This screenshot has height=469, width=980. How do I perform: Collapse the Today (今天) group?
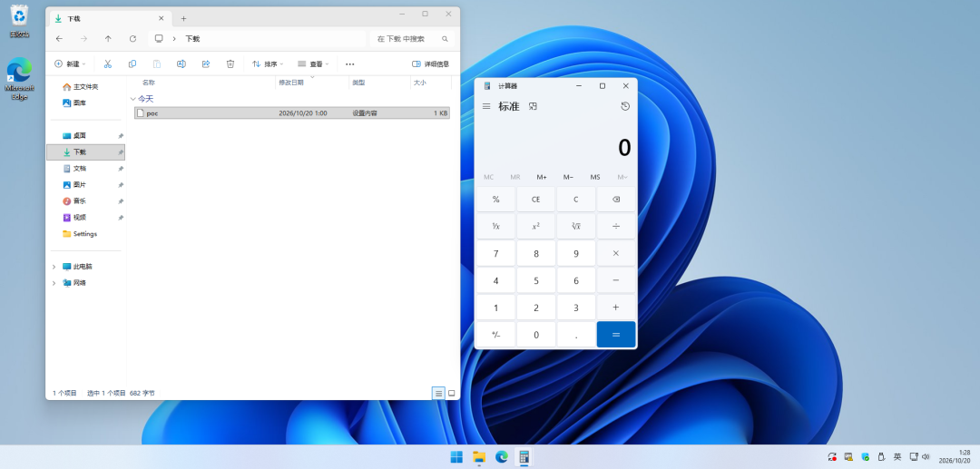point(132,99)
